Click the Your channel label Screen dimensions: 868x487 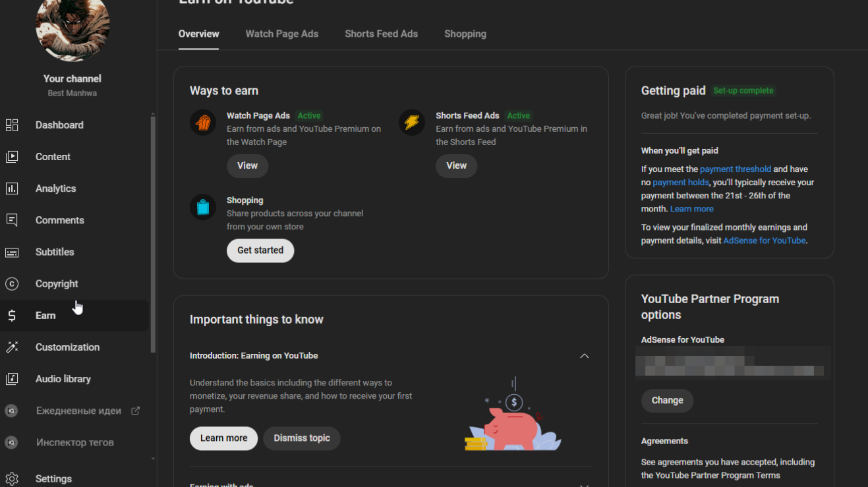(x=72, y=78)
